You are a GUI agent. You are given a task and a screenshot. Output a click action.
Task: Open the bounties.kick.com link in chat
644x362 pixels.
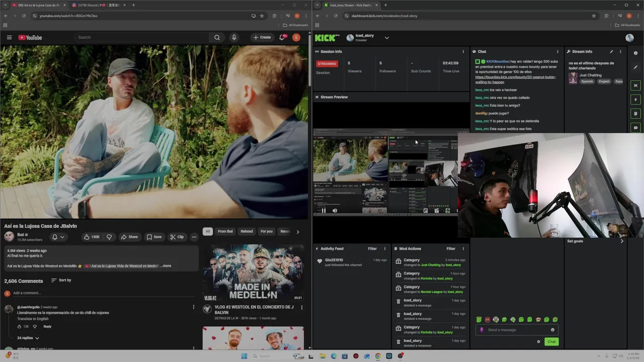point(515,79)
